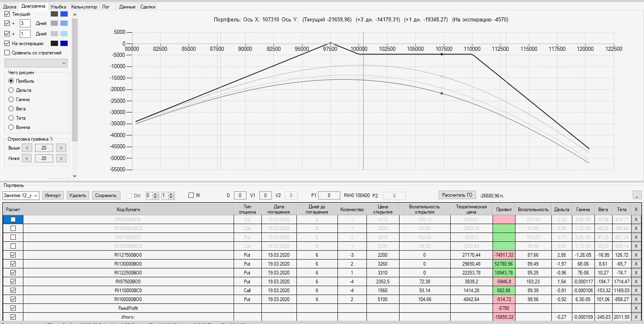Switch to the Улыбка tab

[x=58, y=7]
